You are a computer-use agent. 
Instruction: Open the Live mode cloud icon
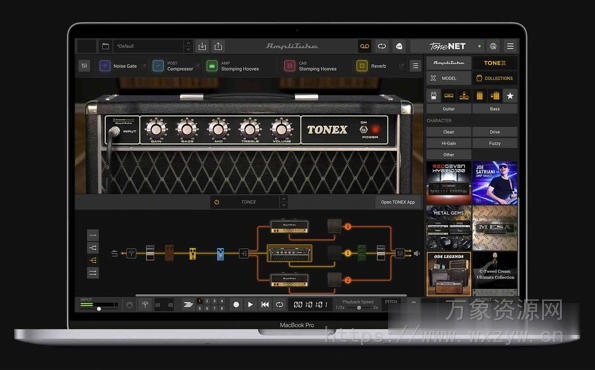[x=399, y=46]
